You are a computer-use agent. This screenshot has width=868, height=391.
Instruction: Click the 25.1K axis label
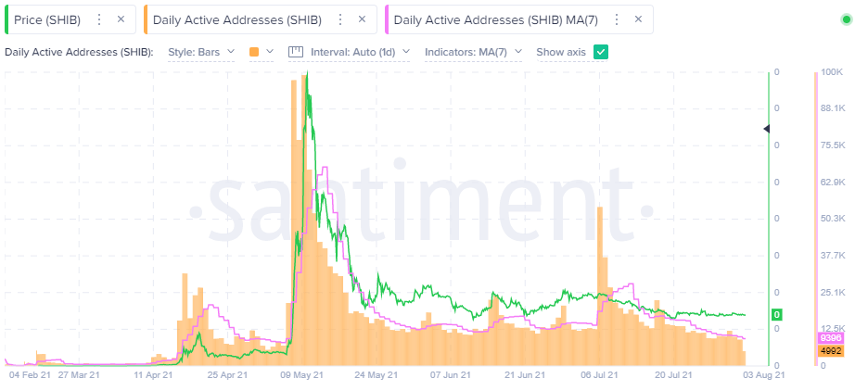pyautogui.click(x=832, y=292)
